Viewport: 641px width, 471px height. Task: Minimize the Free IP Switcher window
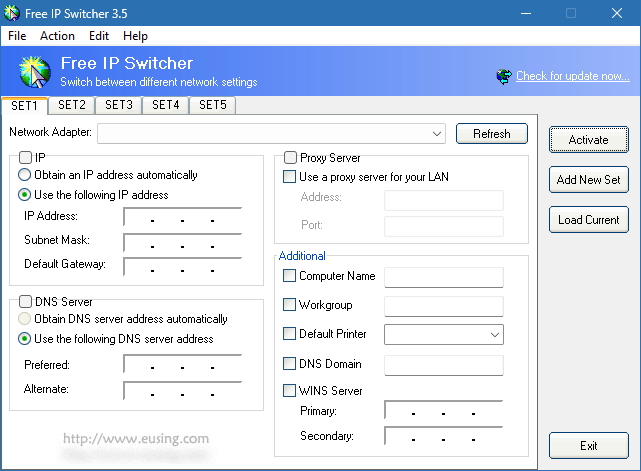(526, 13)
